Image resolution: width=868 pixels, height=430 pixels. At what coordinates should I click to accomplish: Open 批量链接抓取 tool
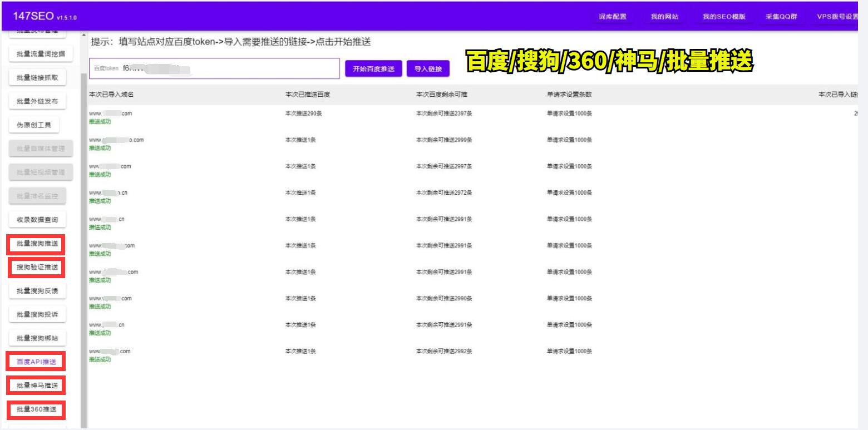pos(37,77)
